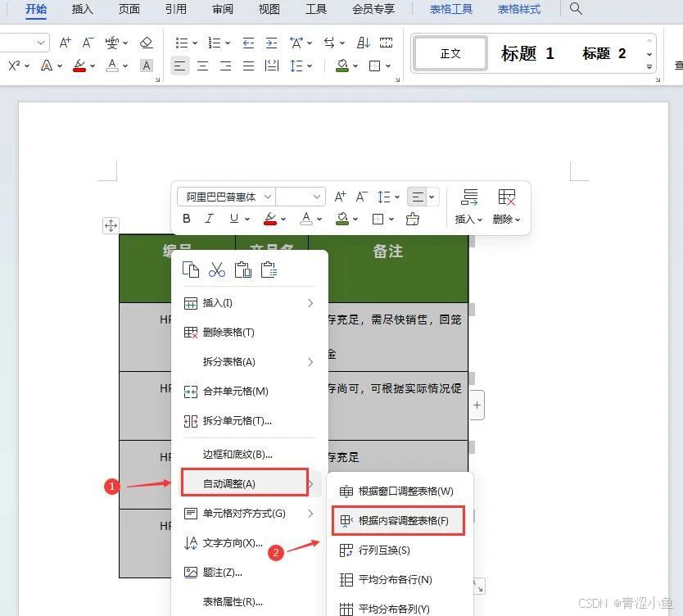
Task: Open the 表格样式 ribbon tab
Action: coord(518,9)
